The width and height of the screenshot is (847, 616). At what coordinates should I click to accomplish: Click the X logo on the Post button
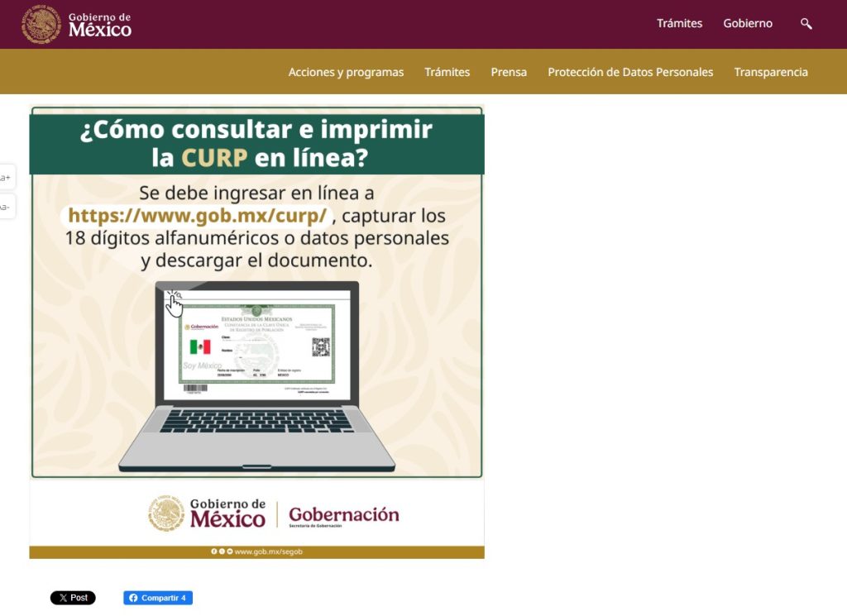point(62,597)
